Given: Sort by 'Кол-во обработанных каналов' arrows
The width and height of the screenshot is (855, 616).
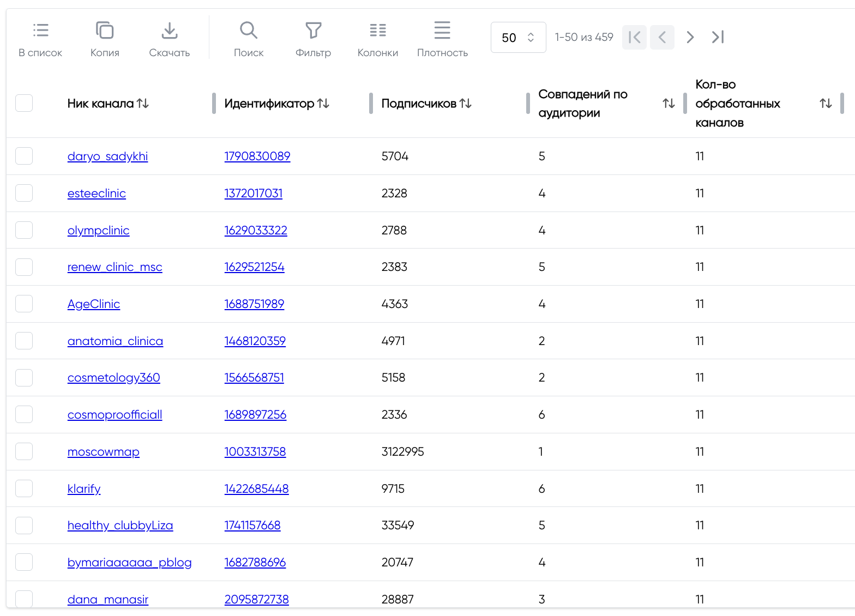Looking at the screenshot, I should pos(826,103).
